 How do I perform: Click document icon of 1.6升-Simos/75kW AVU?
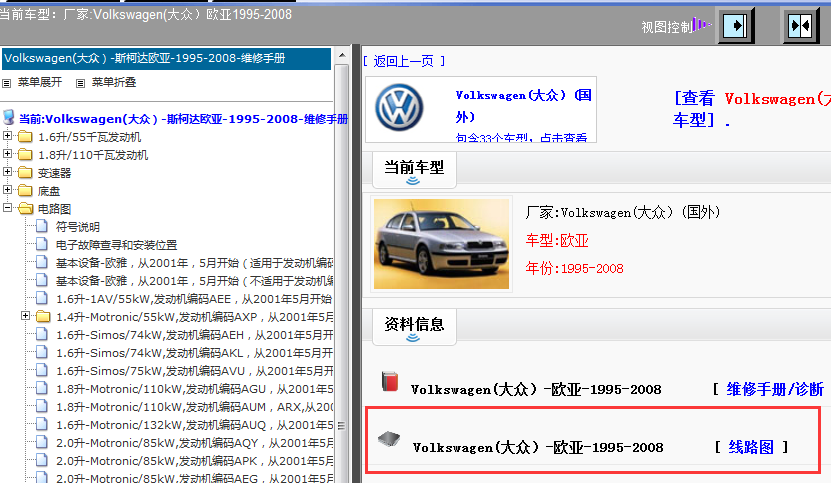tap(42, 371)
